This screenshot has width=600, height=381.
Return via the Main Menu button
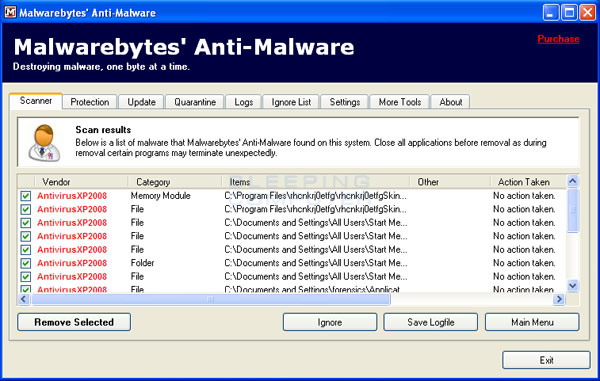click(532, 322)
